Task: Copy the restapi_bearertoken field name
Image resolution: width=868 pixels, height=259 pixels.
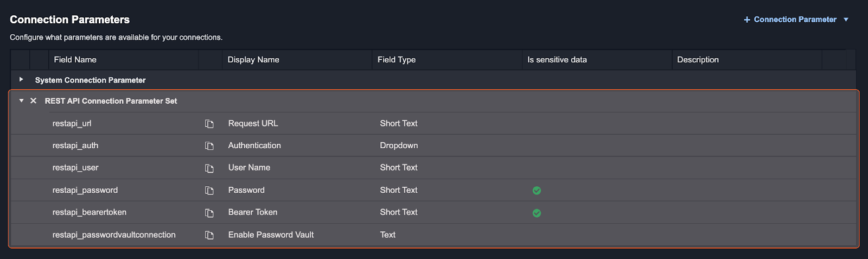Action: pyautogui.click(x=209, y=213)
